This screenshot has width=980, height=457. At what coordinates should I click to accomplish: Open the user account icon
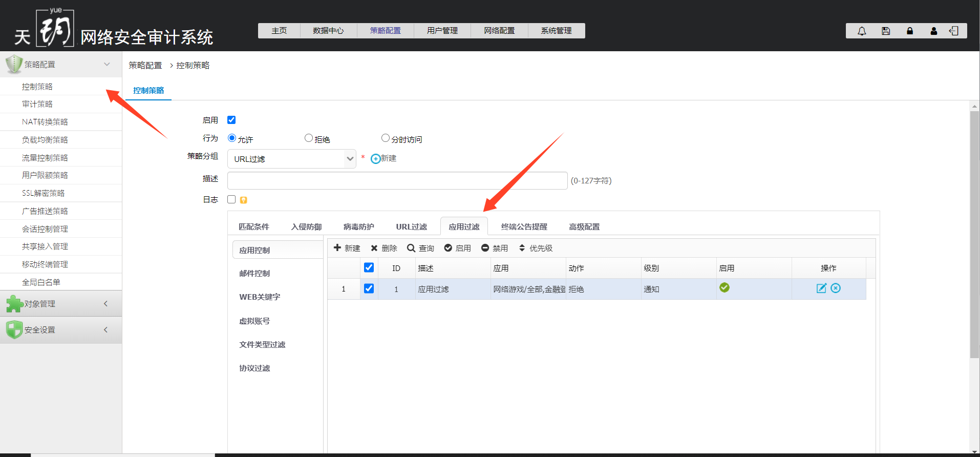pos(934,31)
